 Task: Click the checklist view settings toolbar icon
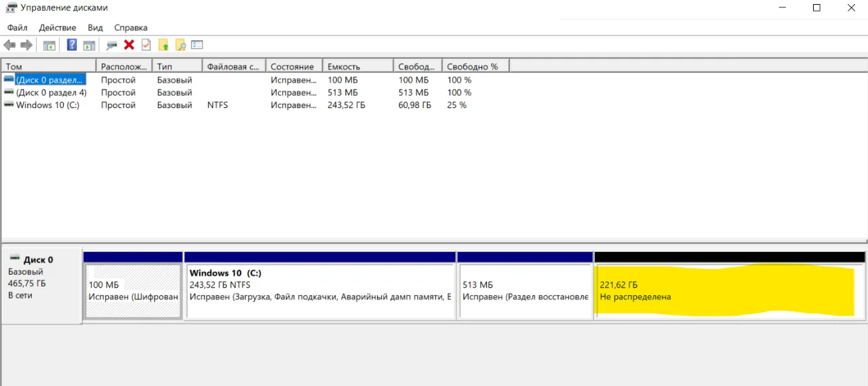(197, 45)
